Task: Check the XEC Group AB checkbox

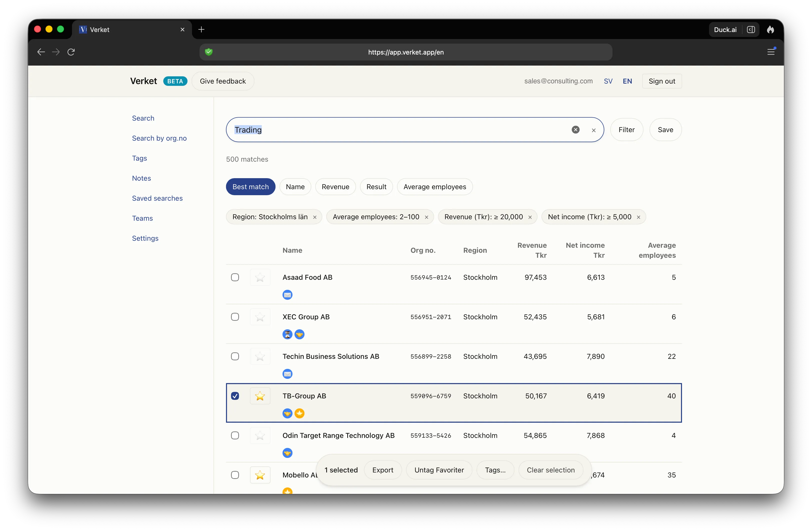Action: (235, 317)
